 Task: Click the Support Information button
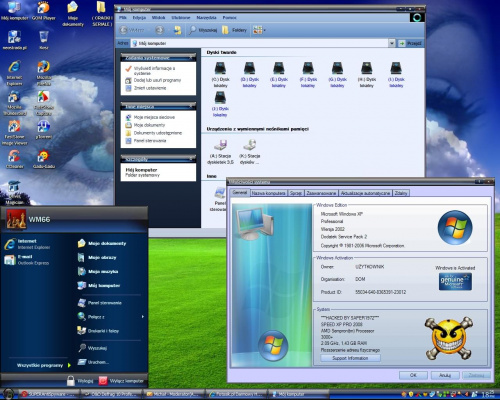tap(350, 358)
